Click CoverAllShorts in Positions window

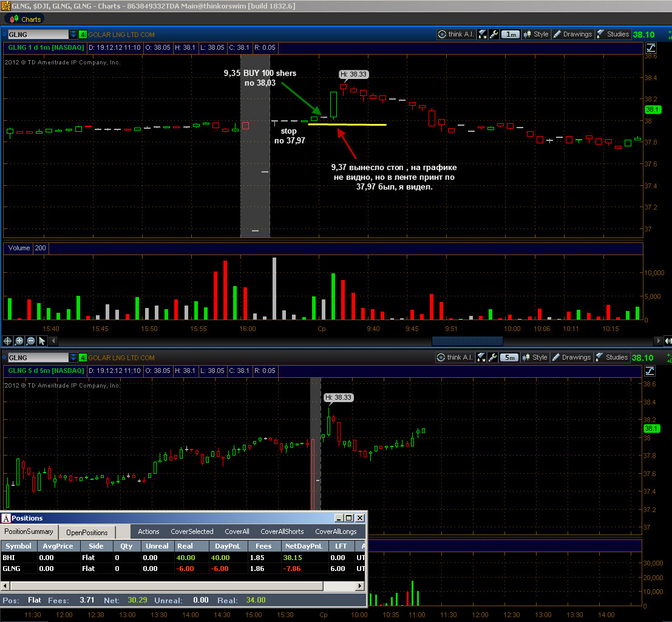[x=282, y=531]
